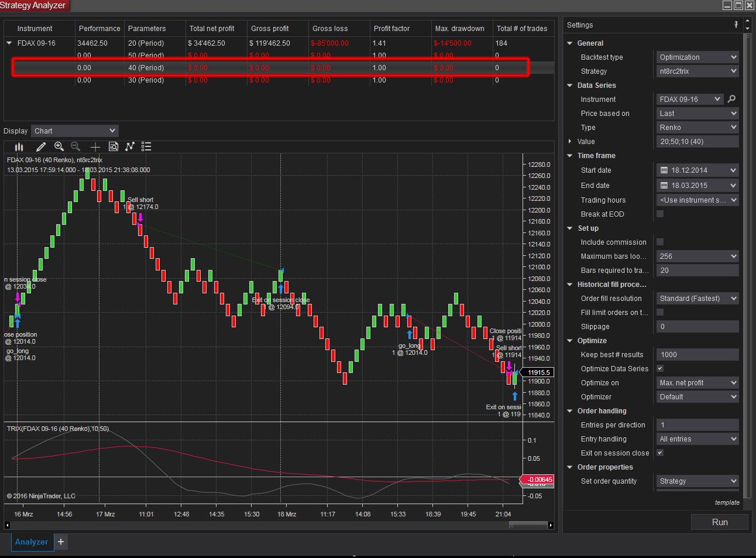Screen dimensions: 756x558
Task: Collapse the Time frame section
Action: coord(570,155)
